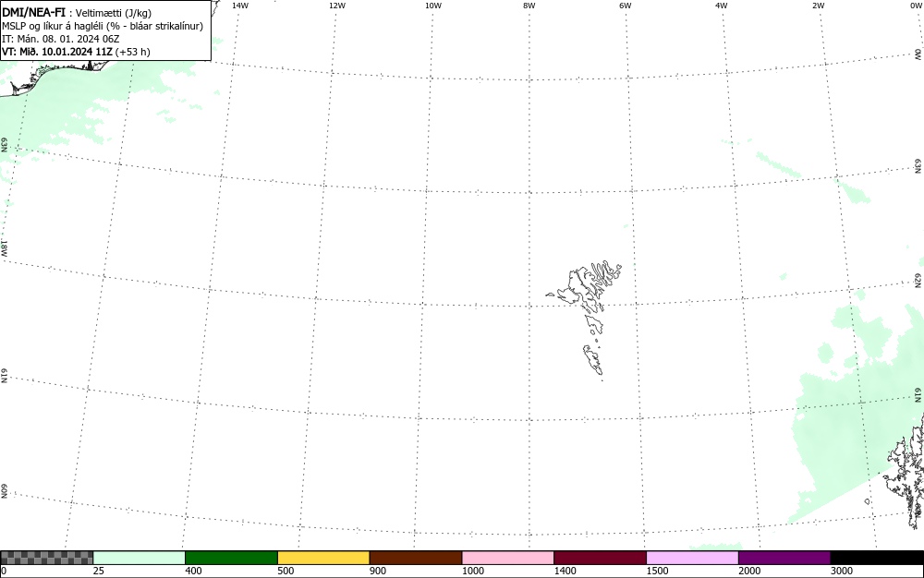
Task: Click the southernmost Faroe island (Suðuroy) outline
Action: (593, 359)
